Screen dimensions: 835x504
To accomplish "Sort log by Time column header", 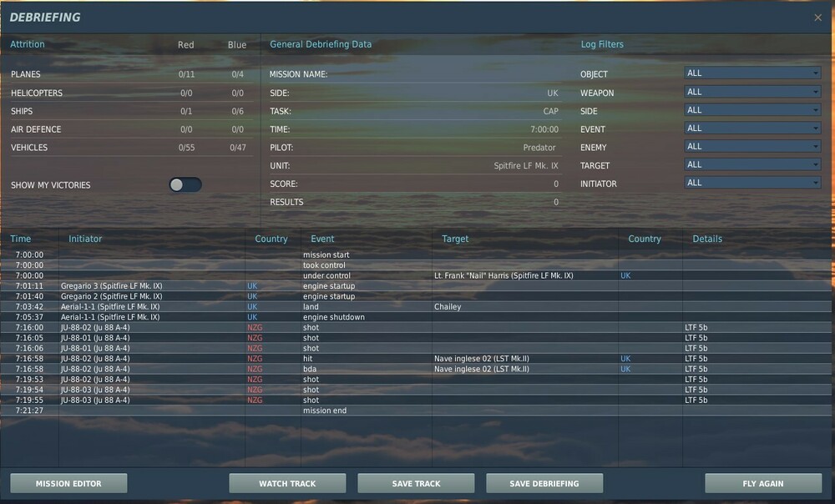I will 21,239.
